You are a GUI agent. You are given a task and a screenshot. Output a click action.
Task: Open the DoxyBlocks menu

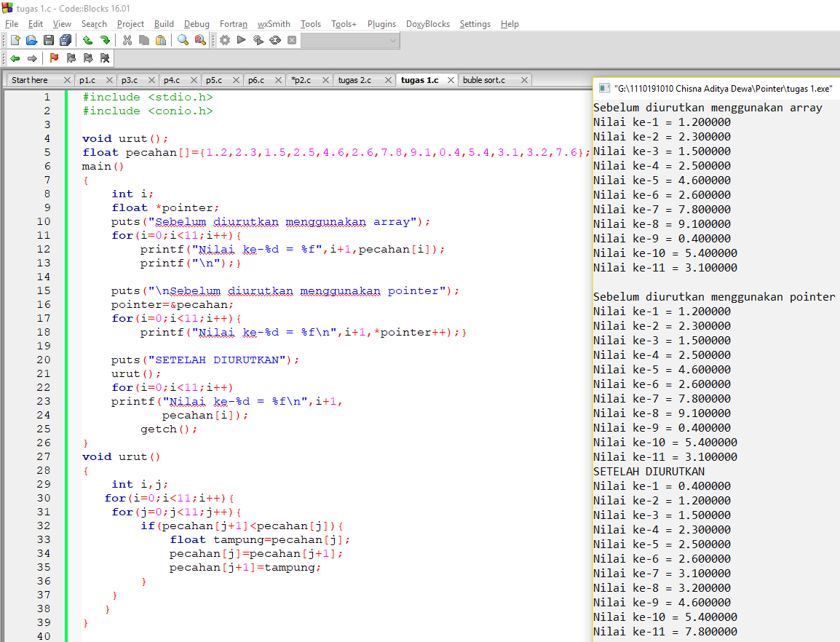coord(427,24)
